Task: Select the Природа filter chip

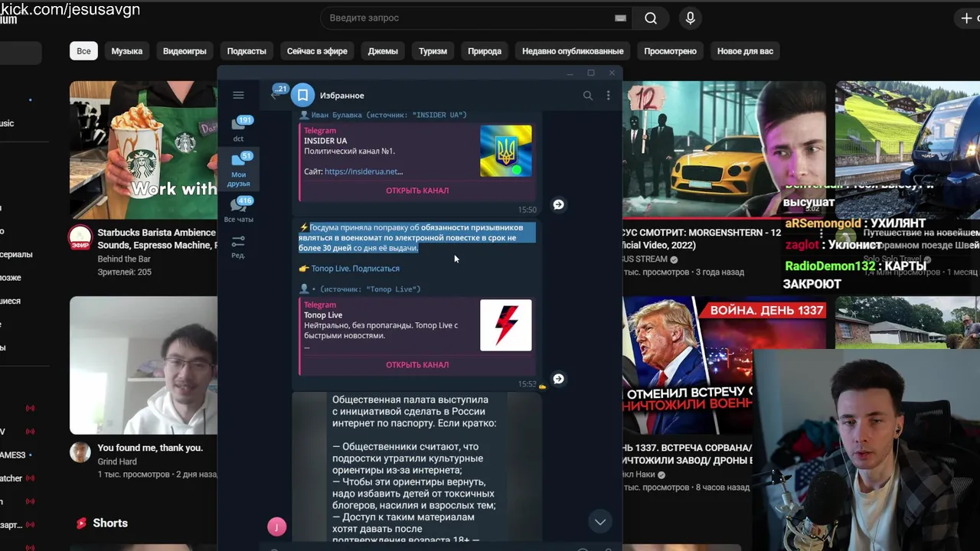Action: coord(485,51)
